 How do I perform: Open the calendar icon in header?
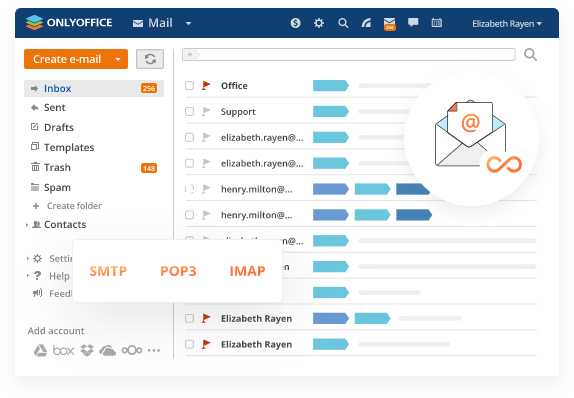point(437,23)
